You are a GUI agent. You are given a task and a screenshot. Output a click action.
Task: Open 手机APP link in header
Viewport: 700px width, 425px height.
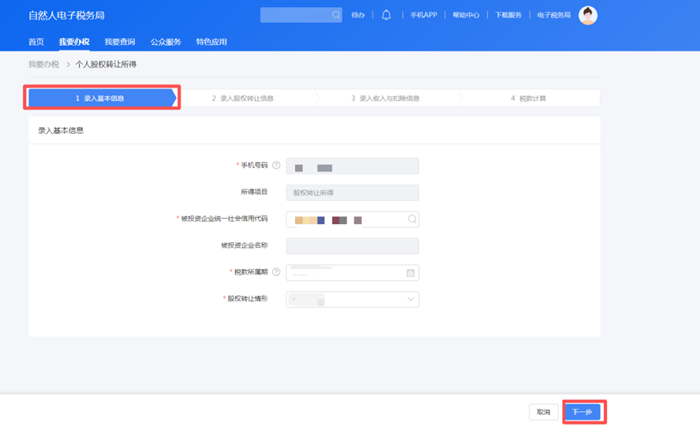(x=423, y=15)
